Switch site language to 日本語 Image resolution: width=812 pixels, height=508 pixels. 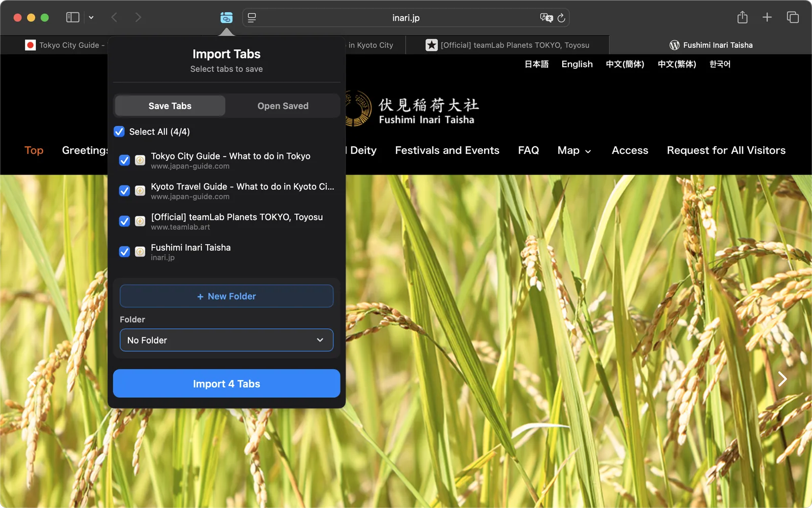(x=536, y=64)
